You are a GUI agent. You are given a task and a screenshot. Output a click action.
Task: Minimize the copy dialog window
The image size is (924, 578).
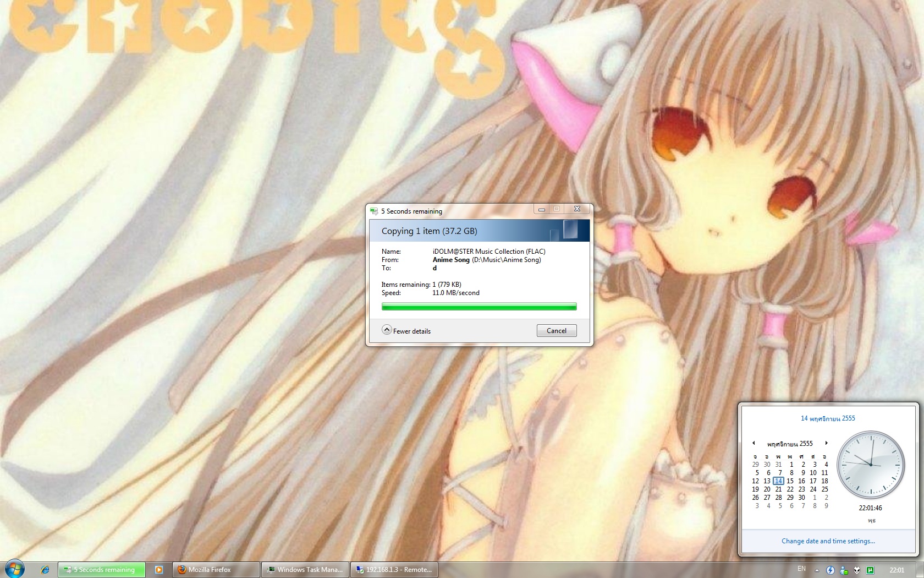pos(542,209)
